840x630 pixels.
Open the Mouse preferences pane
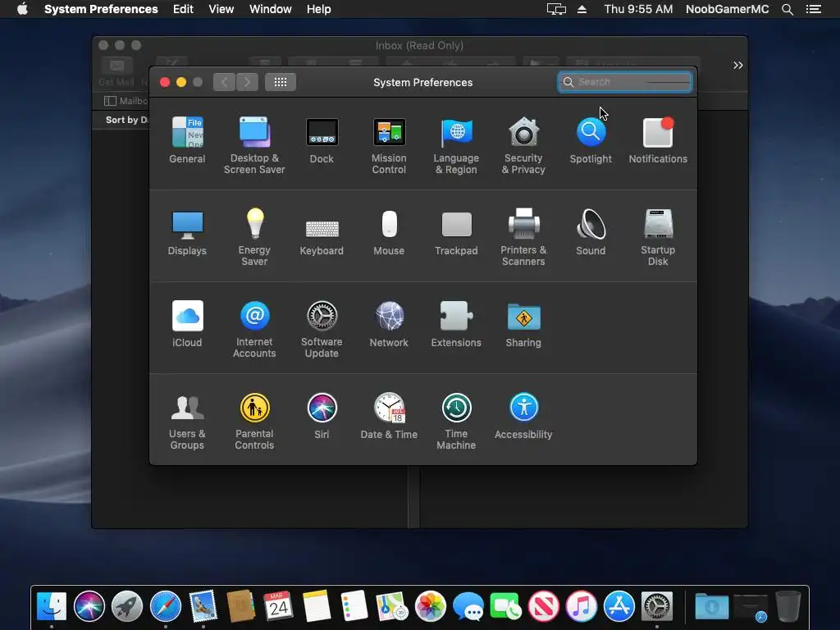tap(389, 232)
